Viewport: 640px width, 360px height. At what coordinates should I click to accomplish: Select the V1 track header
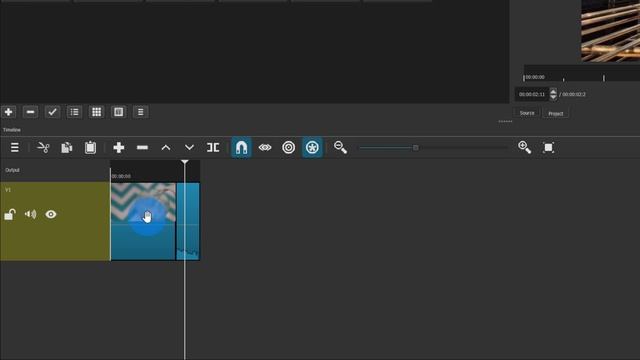[55, 221]
